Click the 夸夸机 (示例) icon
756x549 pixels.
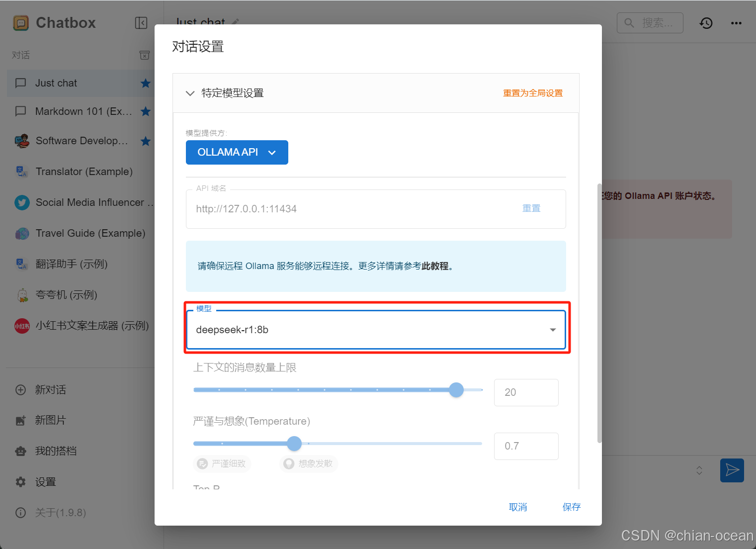click(22, 295)
